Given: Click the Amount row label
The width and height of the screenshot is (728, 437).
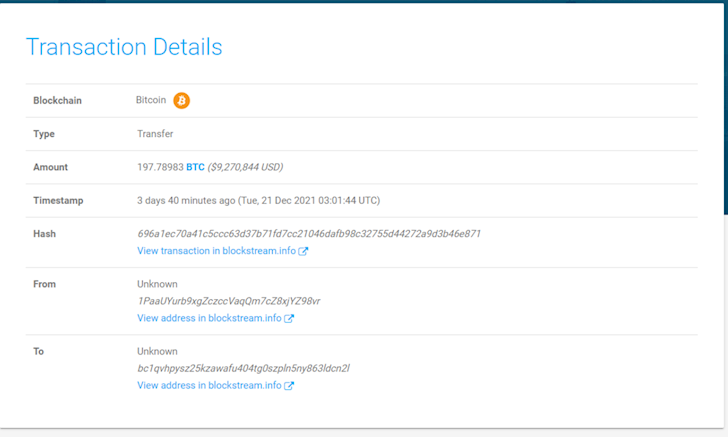Looking at the screenshot, I should tap(50, 167).
